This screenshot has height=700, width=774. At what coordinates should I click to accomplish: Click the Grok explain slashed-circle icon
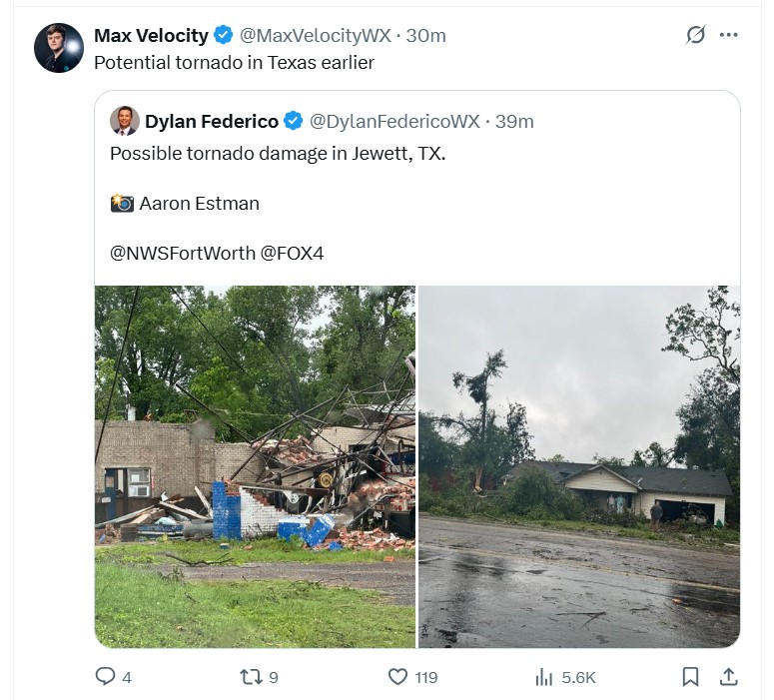pos(695,35)
